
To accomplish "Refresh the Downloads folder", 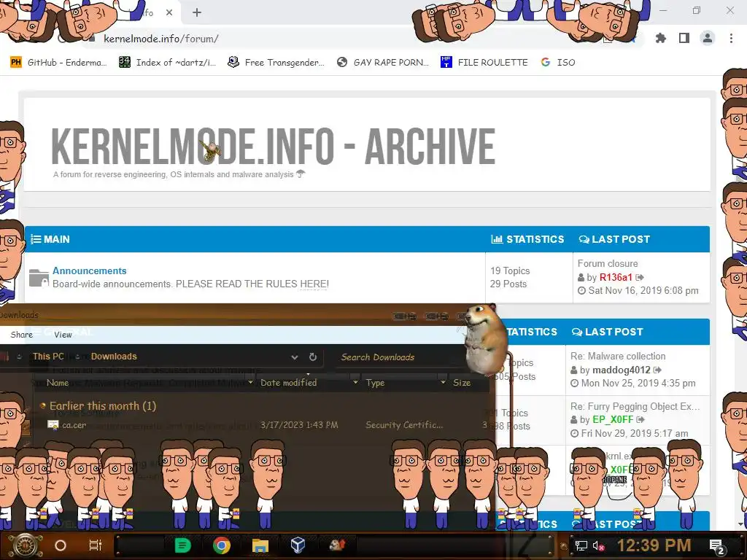I will (312, 357).
